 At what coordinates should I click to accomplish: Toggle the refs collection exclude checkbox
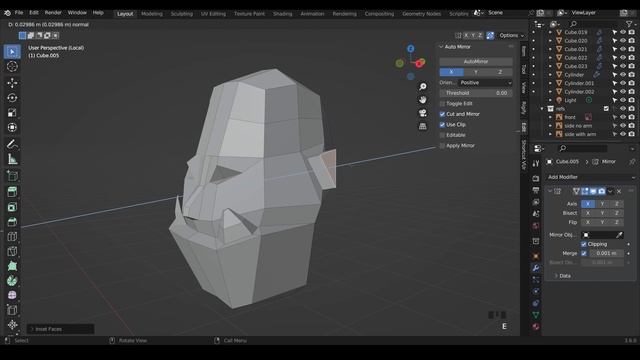[606, 109]
